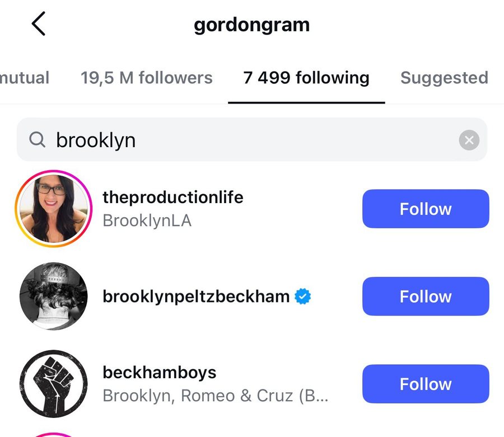Select the 7 499 following tab
The width and height of the screenshot is (504, 437).
306,78
